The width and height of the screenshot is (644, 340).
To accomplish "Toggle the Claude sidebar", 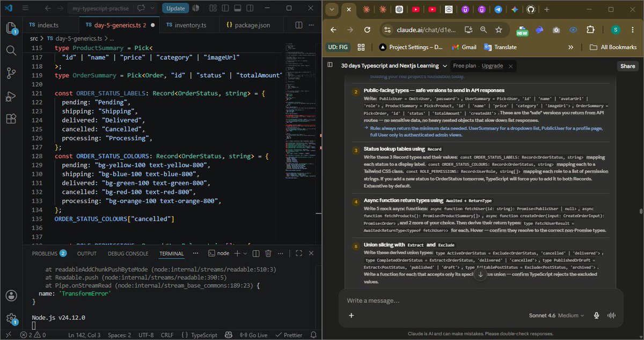I will coord(330,66).
